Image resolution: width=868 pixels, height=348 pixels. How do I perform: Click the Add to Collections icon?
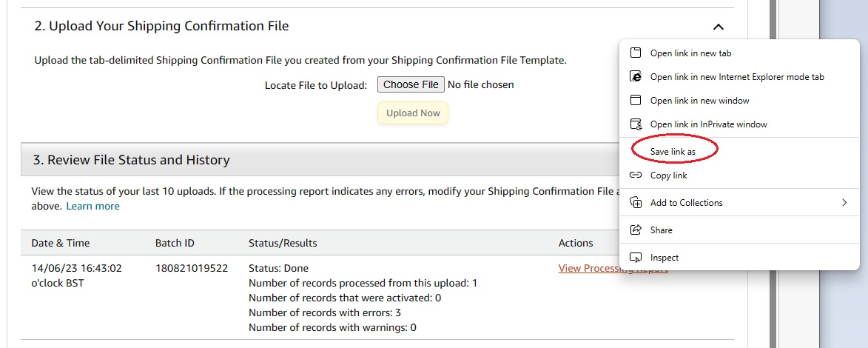[x=636, y=202]
